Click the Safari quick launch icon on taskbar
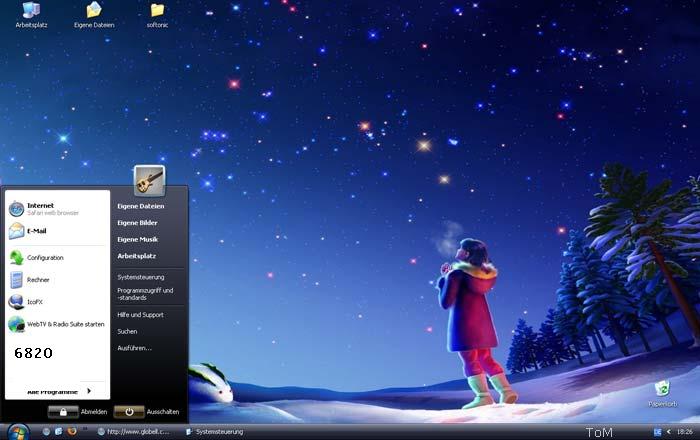This screenshot has height=440, width=700. click(x=46, y=432)
